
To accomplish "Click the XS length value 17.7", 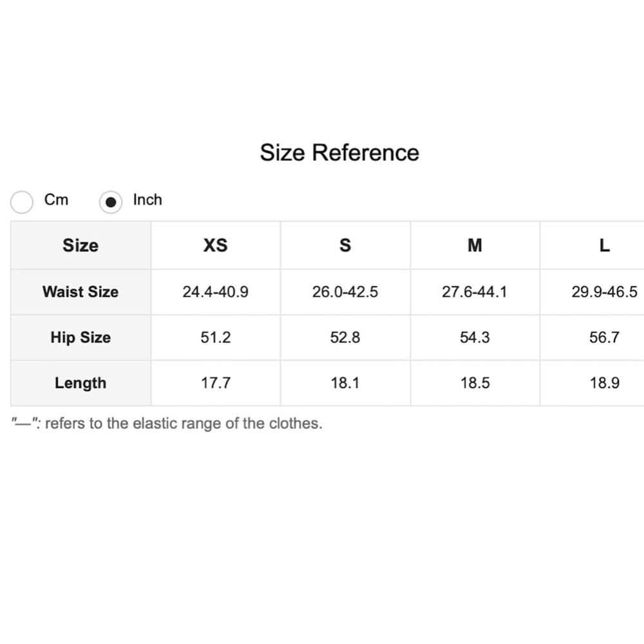I will coord(216,383).
